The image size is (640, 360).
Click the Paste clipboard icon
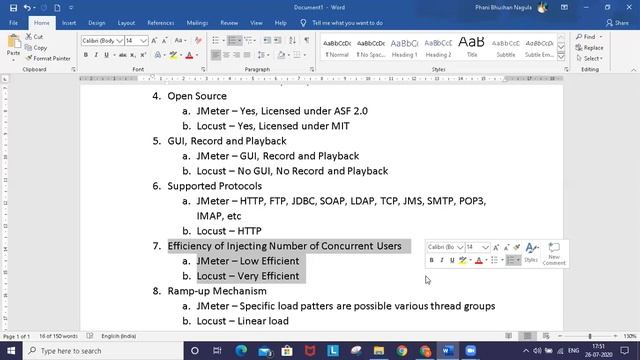[x=13, y=42]
